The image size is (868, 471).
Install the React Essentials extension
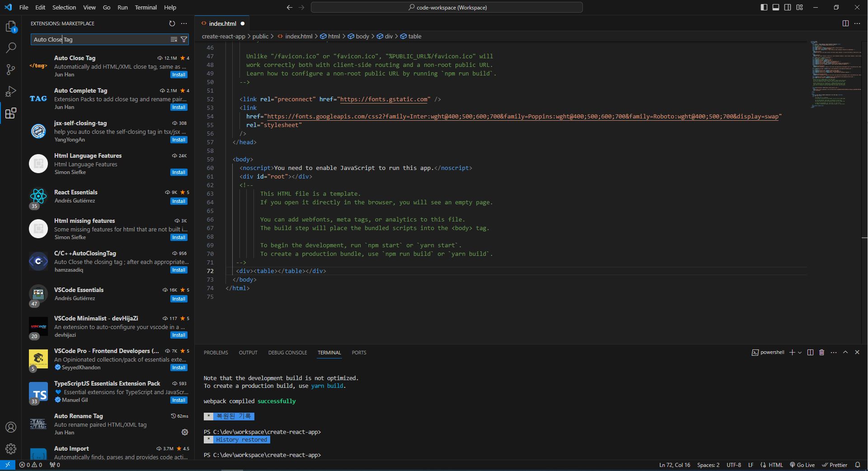tap(179, 201)
